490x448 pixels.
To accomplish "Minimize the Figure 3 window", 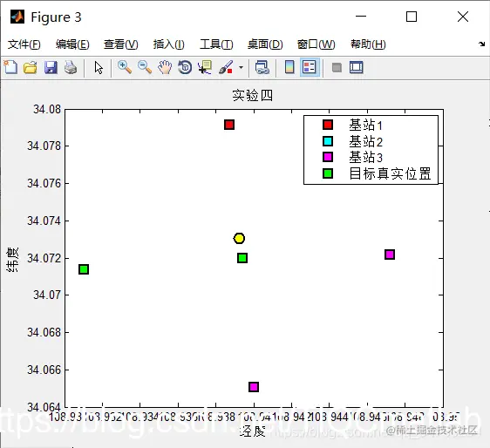I will pyautogui.click(x=361, y=17).
